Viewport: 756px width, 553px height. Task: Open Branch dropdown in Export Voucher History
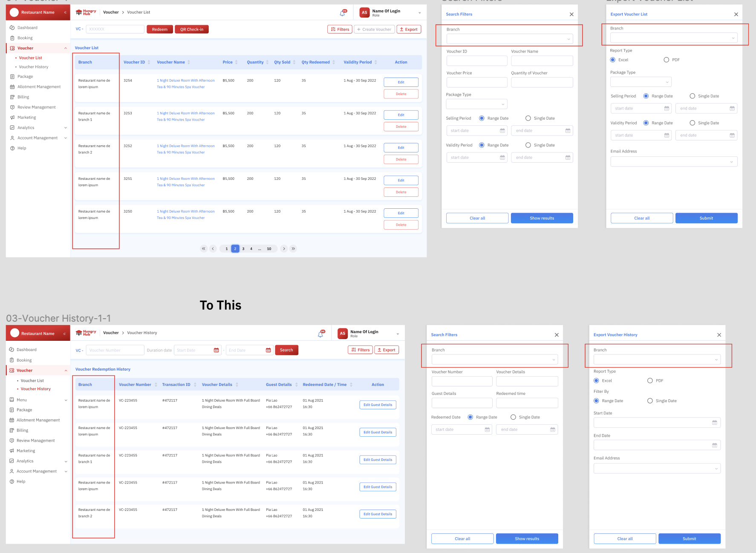point(657,360)
